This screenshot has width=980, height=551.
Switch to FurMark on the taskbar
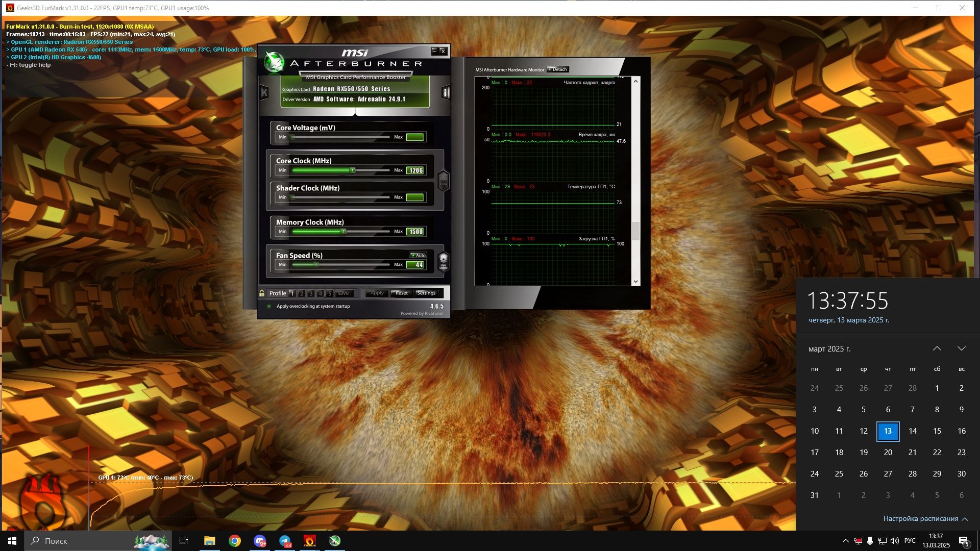click(310, 541)
